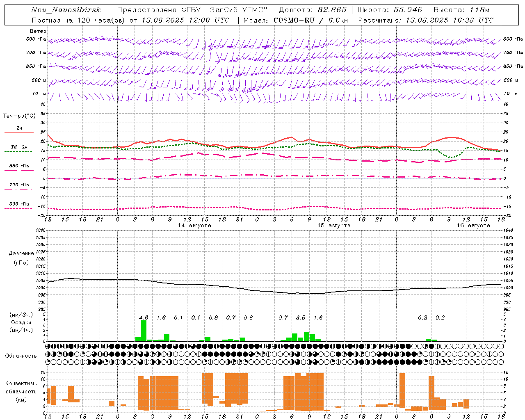Click the Тем-ра(°C) axis title
The height and width of the screenshot is (420, 525).
19,116
